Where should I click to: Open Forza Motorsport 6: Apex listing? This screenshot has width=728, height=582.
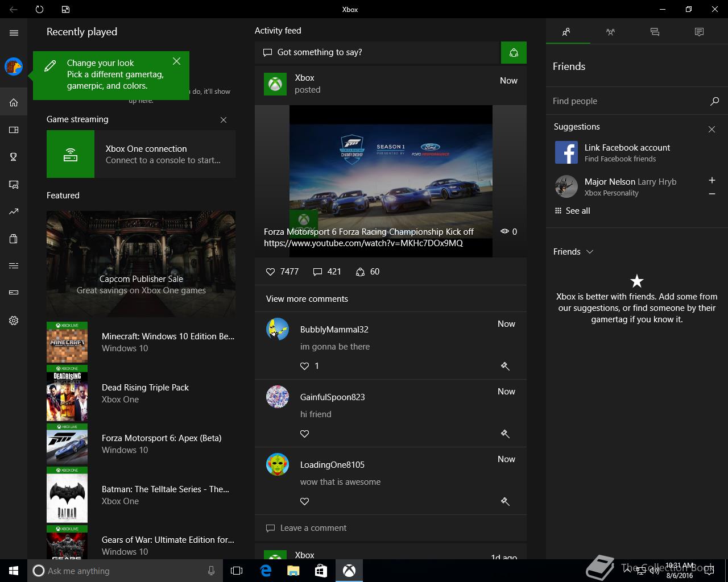click(x=141, y=444)
